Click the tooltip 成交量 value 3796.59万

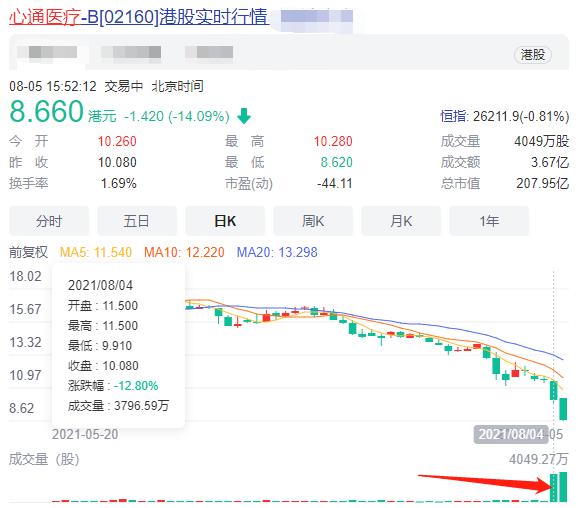point(142,406)
